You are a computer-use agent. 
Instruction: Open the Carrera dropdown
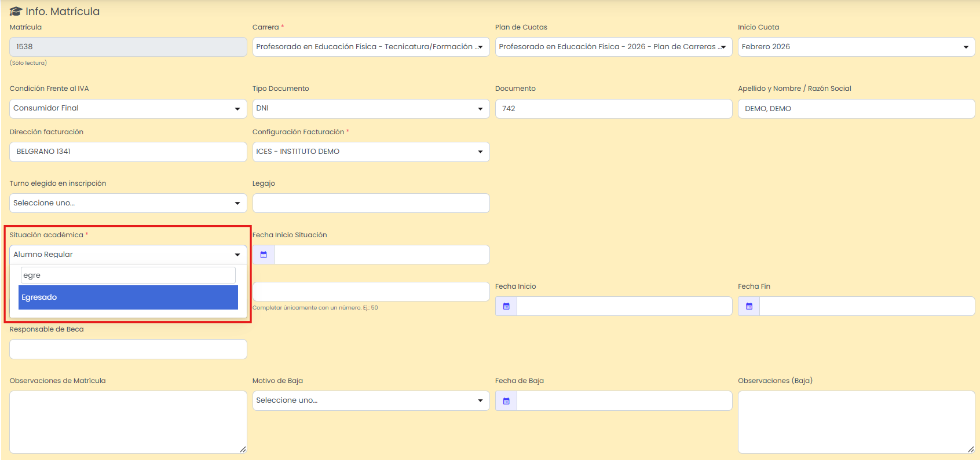click(371, 47)
